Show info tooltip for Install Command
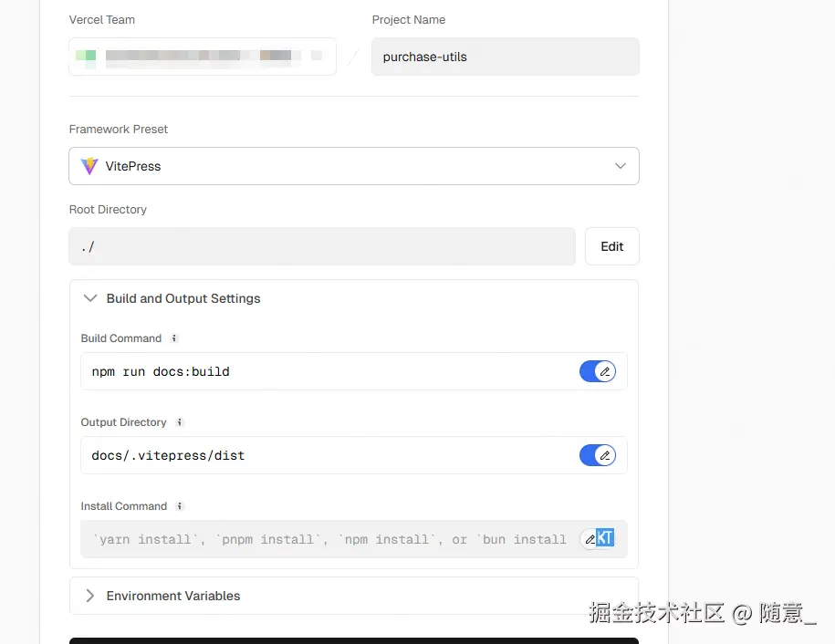This screenshot has width=835, height=644. click(180, 506)
